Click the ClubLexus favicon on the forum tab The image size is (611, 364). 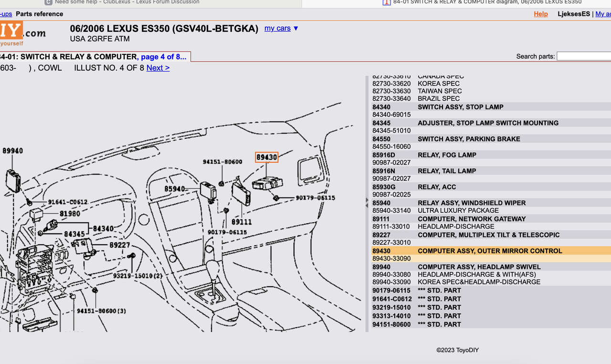pos(48,2)
